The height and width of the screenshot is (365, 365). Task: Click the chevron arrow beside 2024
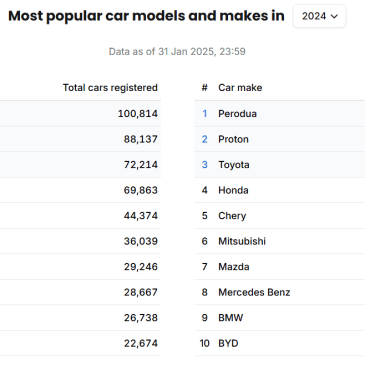(x=334, y=16)
